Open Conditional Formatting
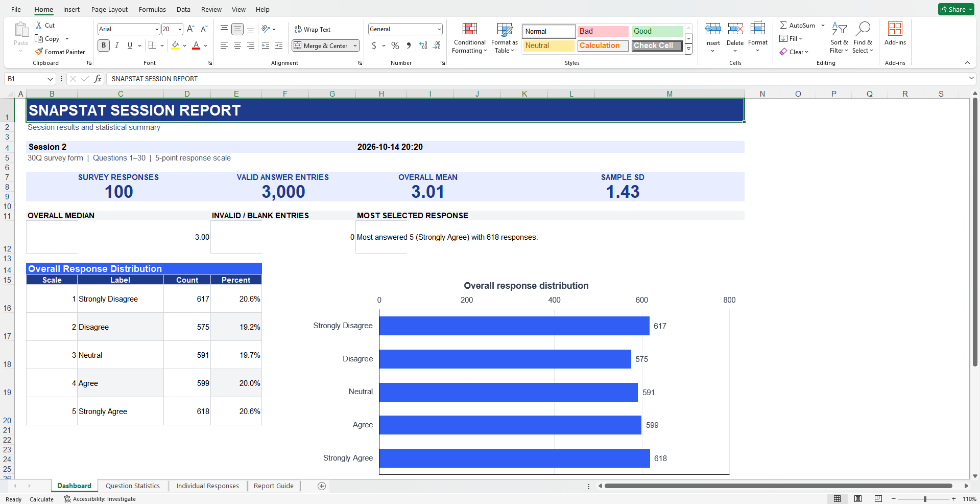 click(469, 38)
